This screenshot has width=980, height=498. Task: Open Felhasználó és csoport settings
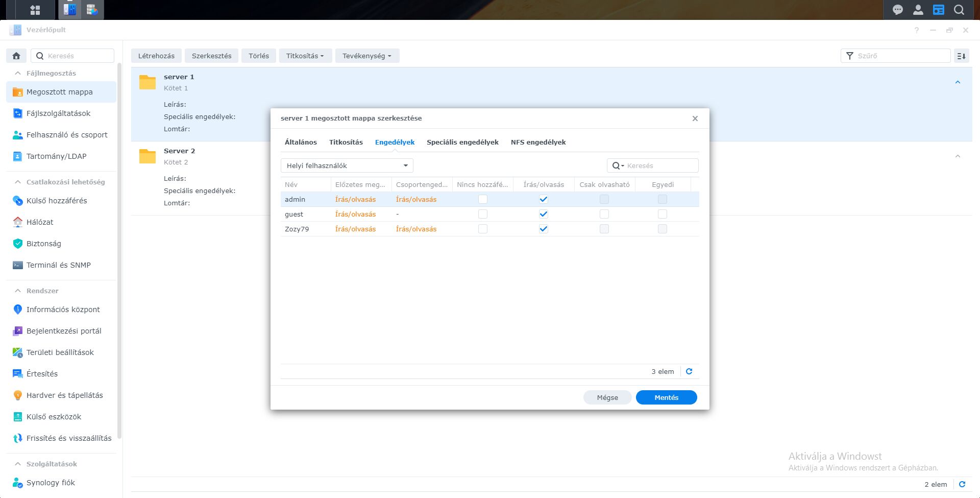pos(61,135)
